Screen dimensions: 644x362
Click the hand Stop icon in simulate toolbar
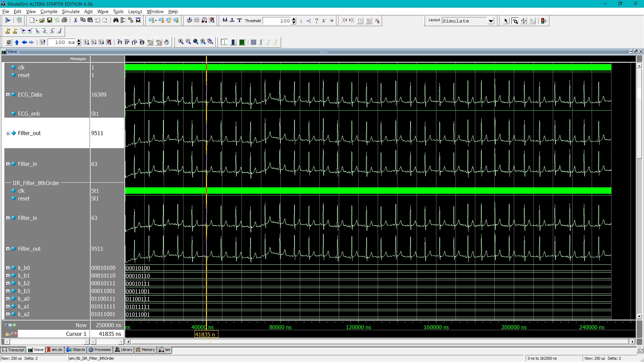pos(166,42)
